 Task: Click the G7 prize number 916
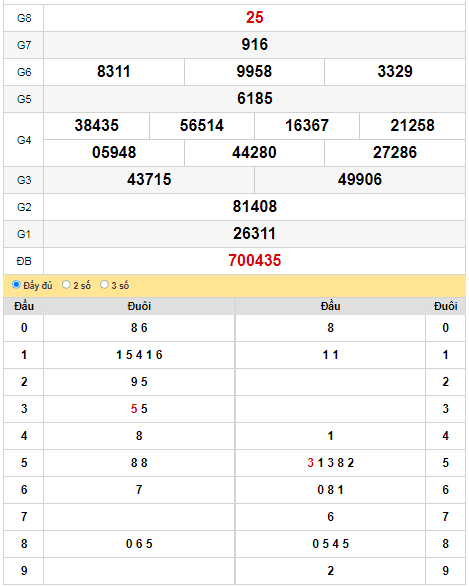[x=254, y=44]
